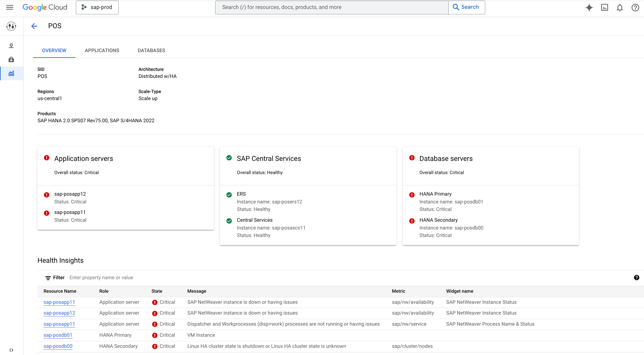This screenshot has width=644, height=355.
Task: Expand the sidebar with bottom arrow toggle
Action: pos(11,350)
